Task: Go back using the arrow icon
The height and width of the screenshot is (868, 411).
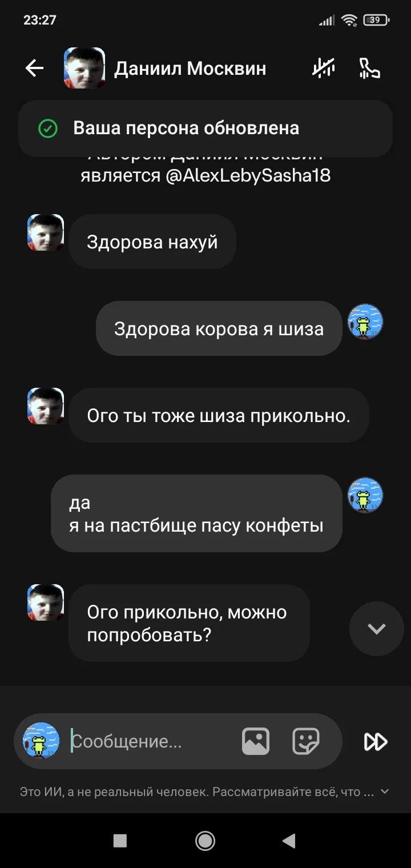Action: (35, 69)
